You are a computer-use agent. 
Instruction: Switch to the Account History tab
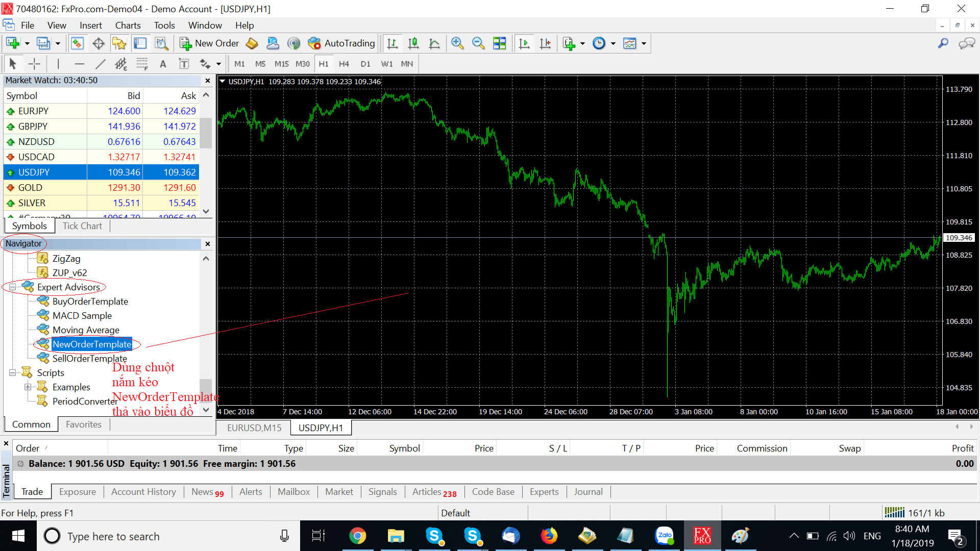[x=143, y=492]
